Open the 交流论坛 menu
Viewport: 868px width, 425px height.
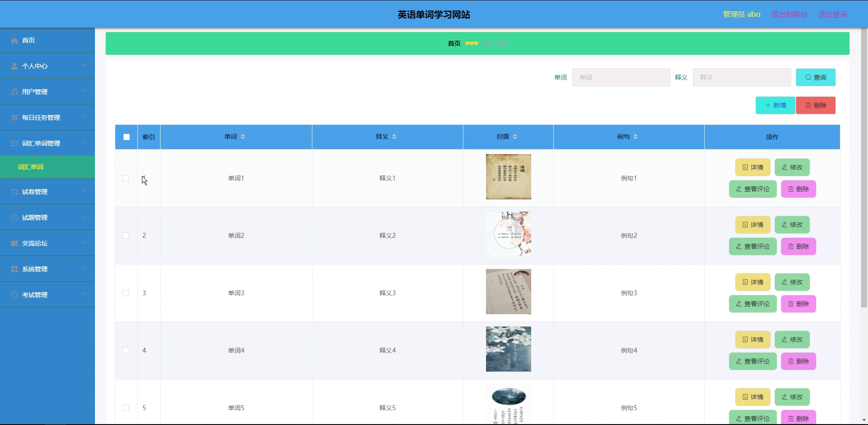coord(47,243)
